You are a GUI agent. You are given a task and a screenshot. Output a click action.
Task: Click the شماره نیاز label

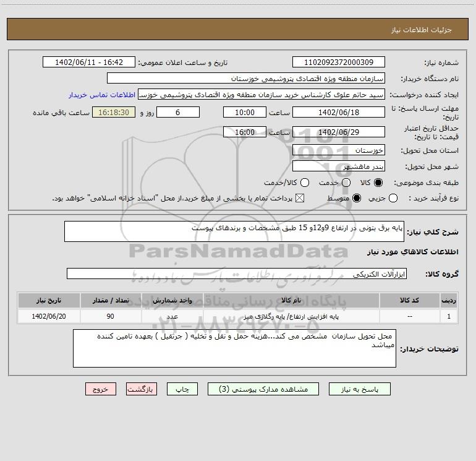coord(441,62)
